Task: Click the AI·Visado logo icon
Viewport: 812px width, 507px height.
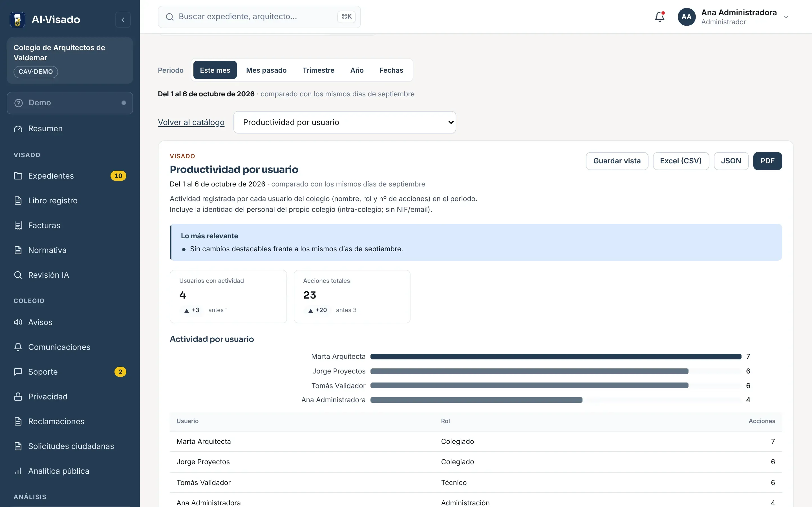Action: tap(17, 19)
